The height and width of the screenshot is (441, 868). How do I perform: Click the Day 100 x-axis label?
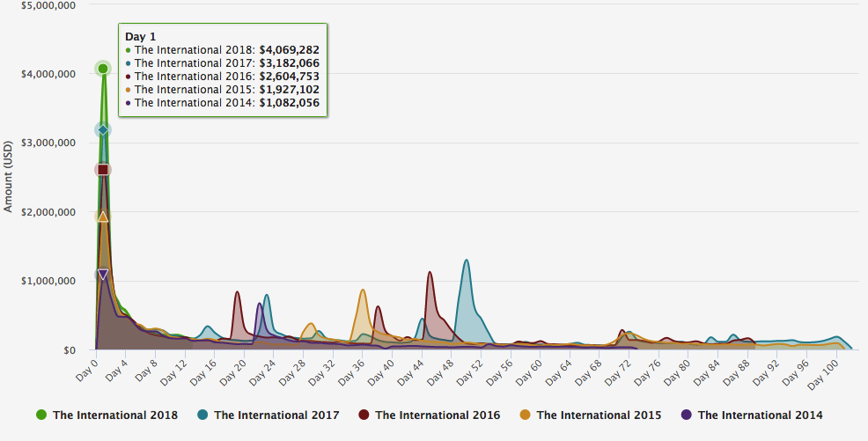pos(821,373)
